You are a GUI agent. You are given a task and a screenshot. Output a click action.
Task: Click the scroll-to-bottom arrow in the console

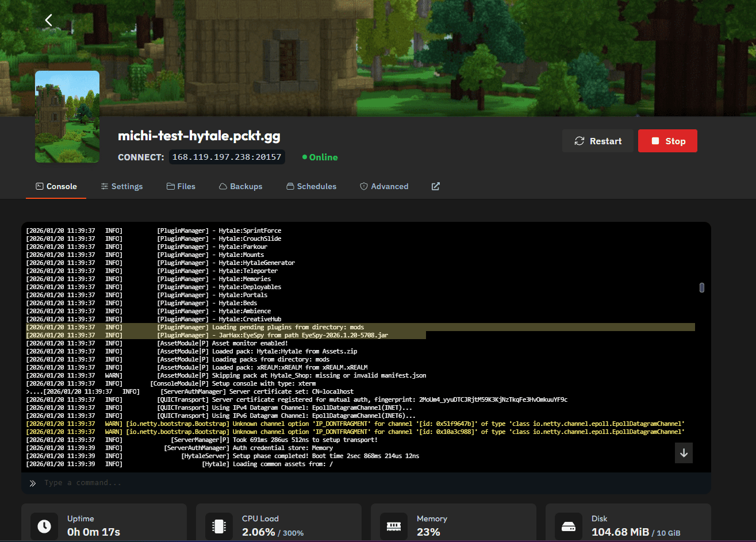click(x=684, y=453)
